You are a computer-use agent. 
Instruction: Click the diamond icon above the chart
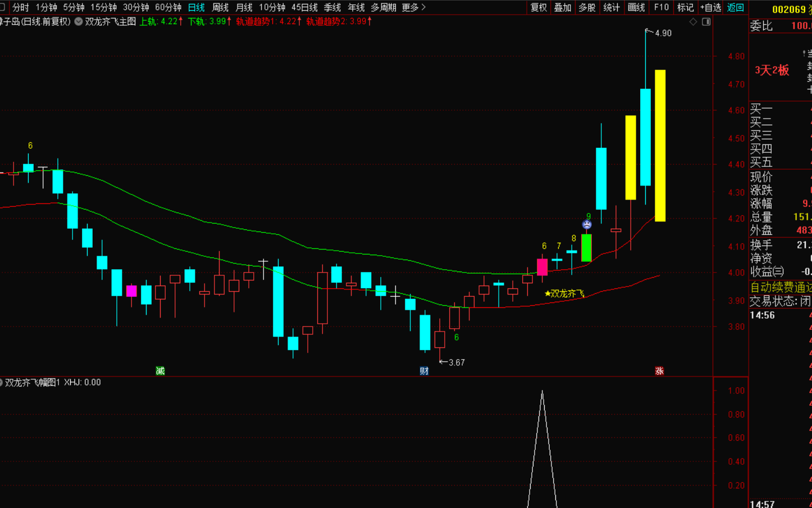pyautogui.click(x=693, y=22)
